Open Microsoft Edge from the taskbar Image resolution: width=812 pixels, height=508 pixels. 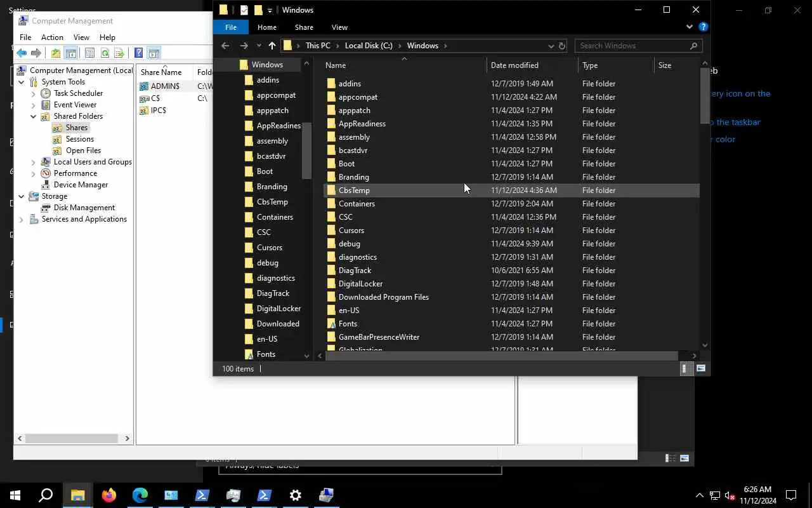[140, 495]
